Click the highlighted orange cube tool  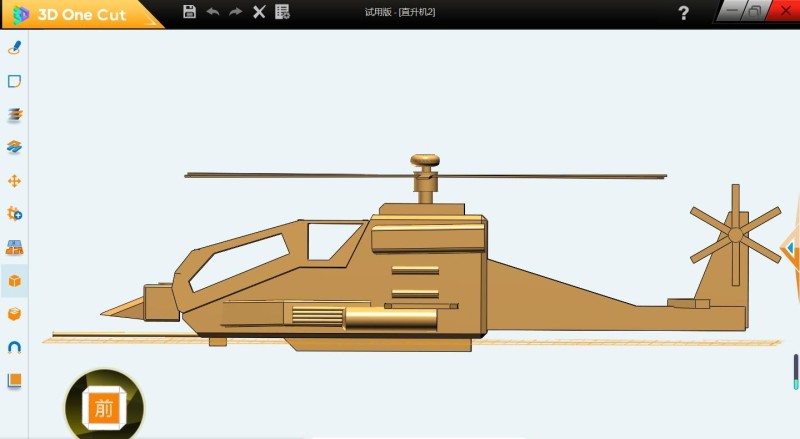(15, 281)
